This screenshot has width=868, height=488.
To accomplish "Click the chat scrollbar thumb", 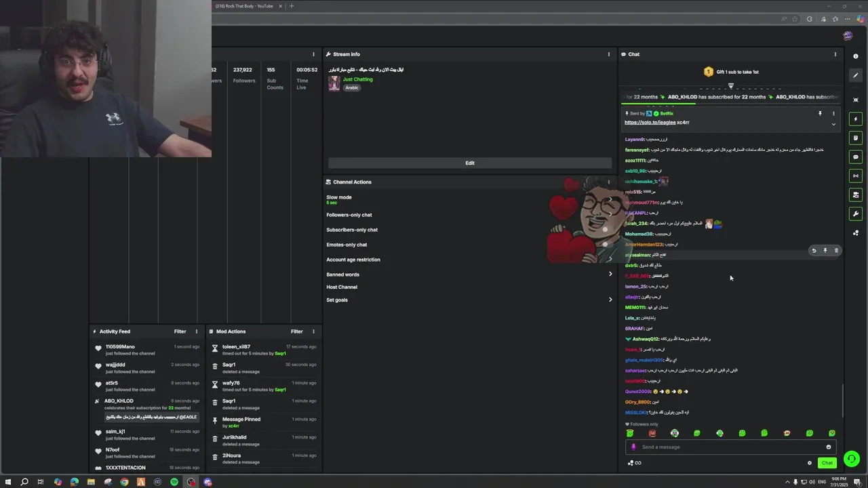I will [x=843, y=401].
